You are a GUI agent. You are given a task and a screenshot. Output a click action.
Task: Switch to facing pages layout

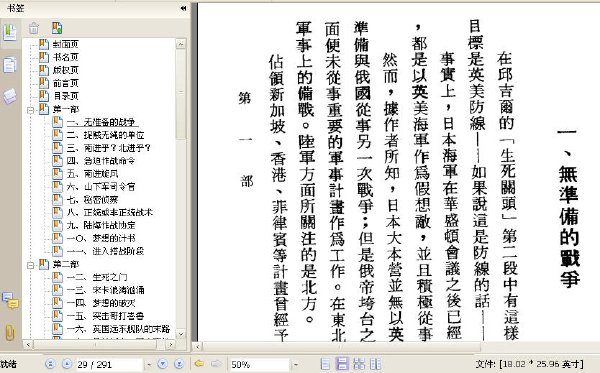(376, 364)
